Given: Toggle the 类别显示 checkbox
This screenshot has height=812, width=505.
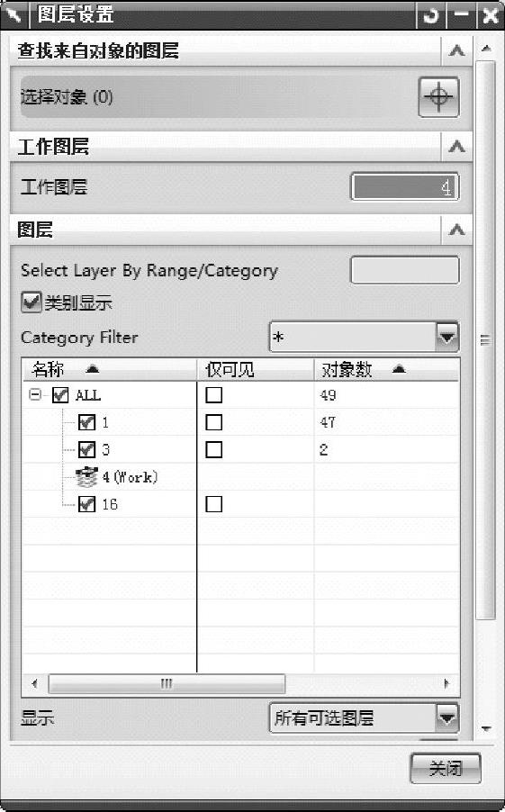Looking at the screenshot, I should 32,302.
